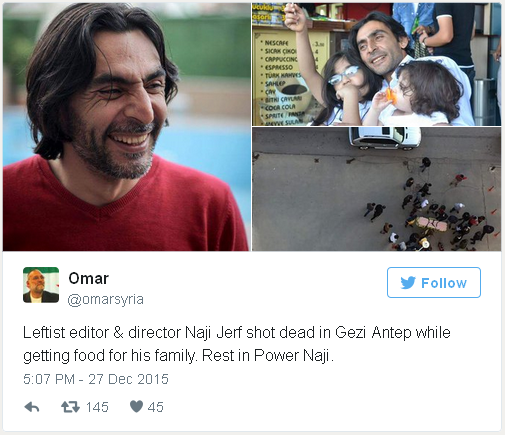Click the retweet icon
Viewport: 505px width, 435px height.
(x=70, y=407)
